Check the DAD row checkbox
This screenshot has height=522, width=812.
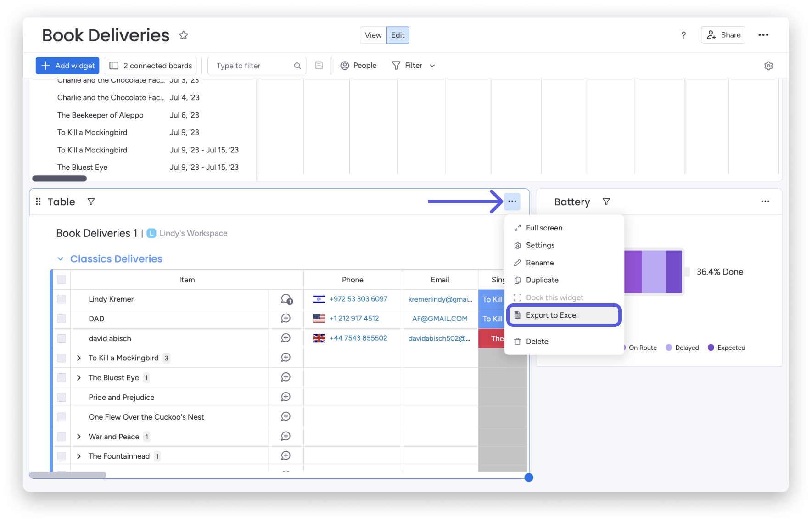(62, 319)
